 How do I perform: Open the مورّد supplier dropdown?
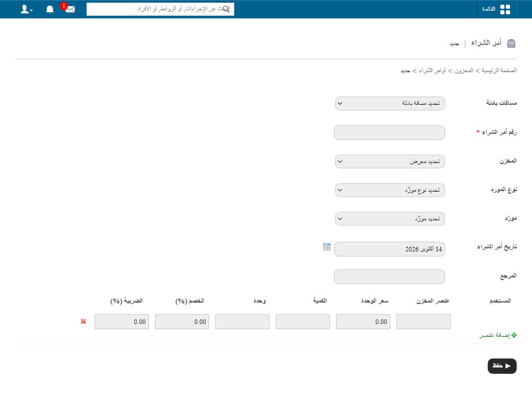[x=390, y=219]
